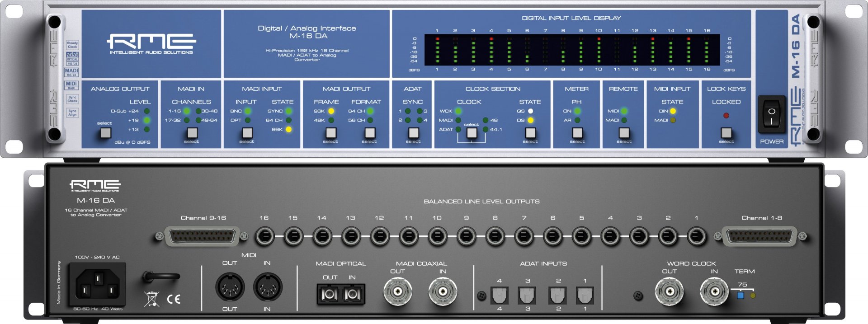Click the channel 1 level meter column
The height and width of the screenshot is (324, 868).
click(437, 50)
